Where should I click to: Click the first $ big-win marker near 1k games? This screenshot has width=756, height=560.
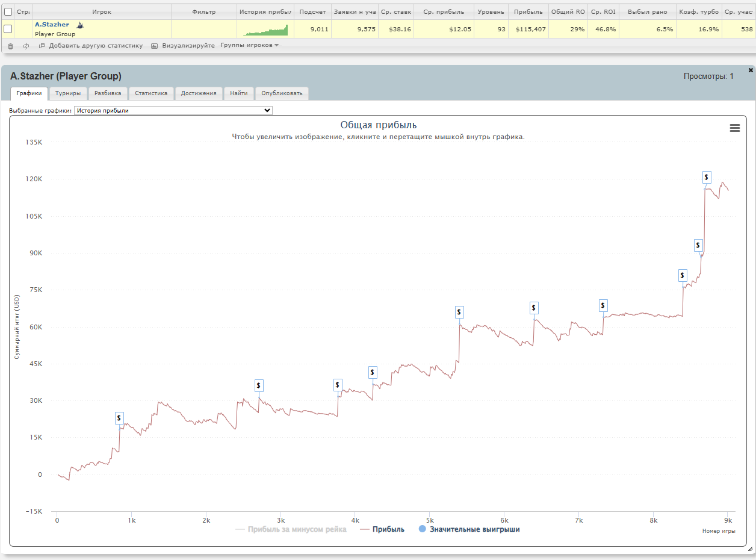[x=119, y=418]
